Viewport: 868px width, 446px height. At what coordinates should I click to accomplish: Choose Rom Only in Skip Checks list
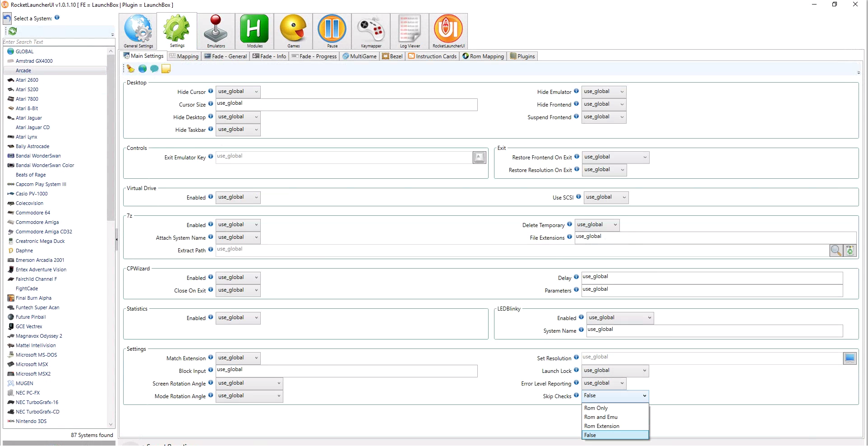(615, 408)
